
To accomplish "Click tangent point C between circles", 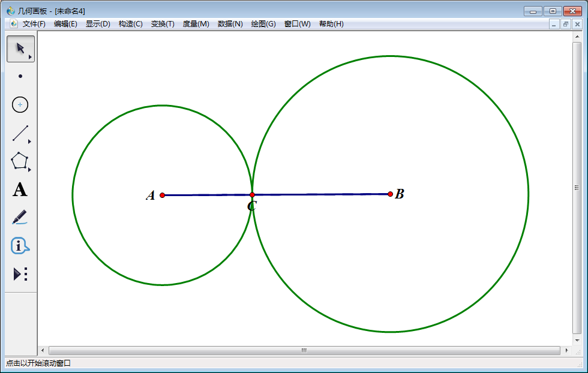I will tap(252, 194).
